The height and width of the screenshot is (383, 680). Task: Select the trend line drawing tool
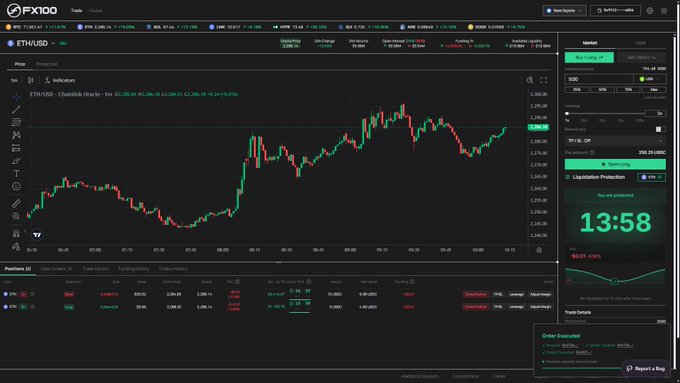click(x=16, y=109)
